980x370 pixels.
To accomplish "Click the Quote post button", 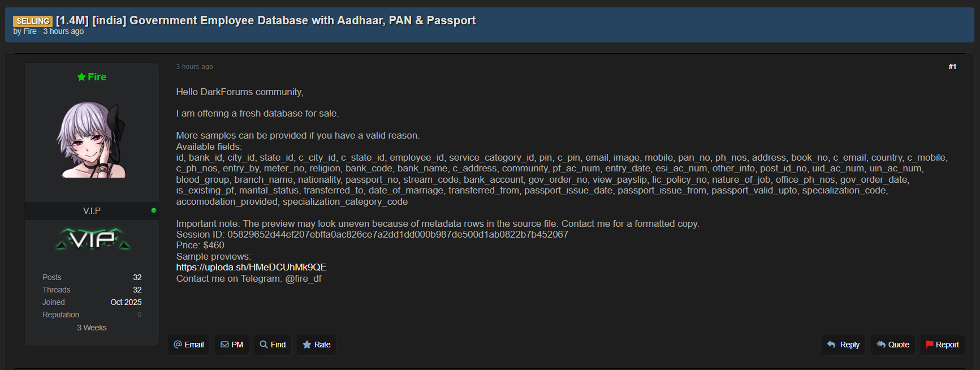I will click(893, 345).
